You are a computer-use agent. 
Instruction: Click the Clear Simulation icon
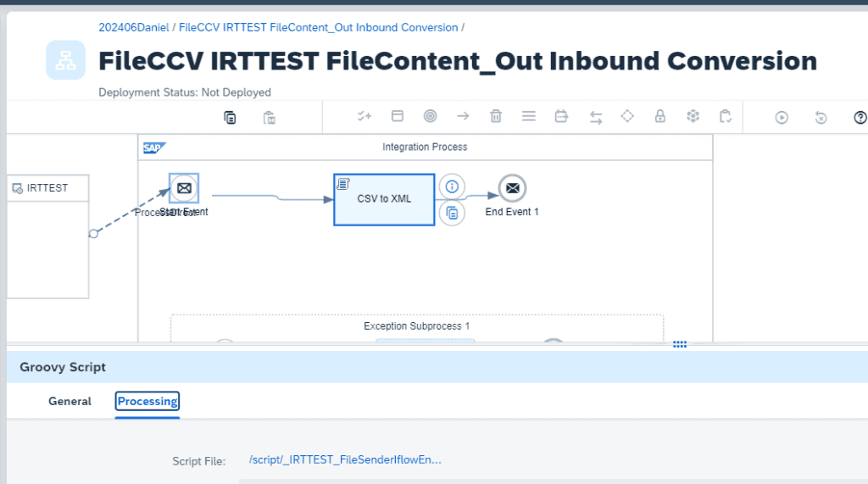click(821, 118)
